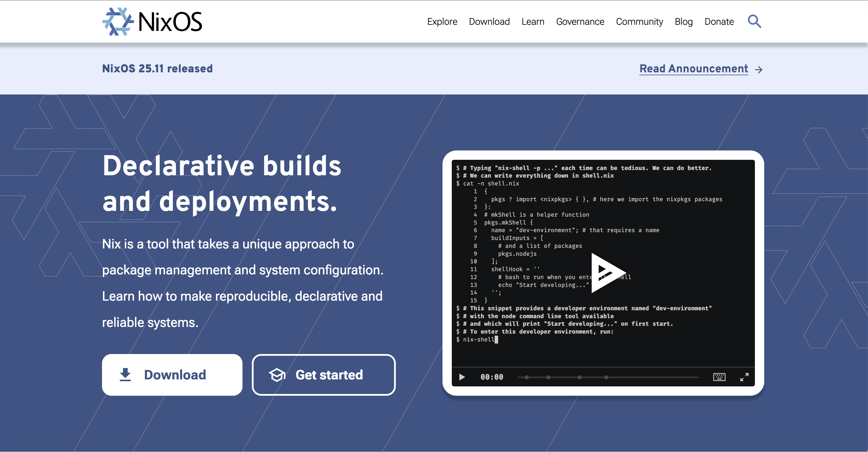Screen dimensions: 868x452
Task: Click the download arrow icon inside the Download button
Action: coord(126,374)
